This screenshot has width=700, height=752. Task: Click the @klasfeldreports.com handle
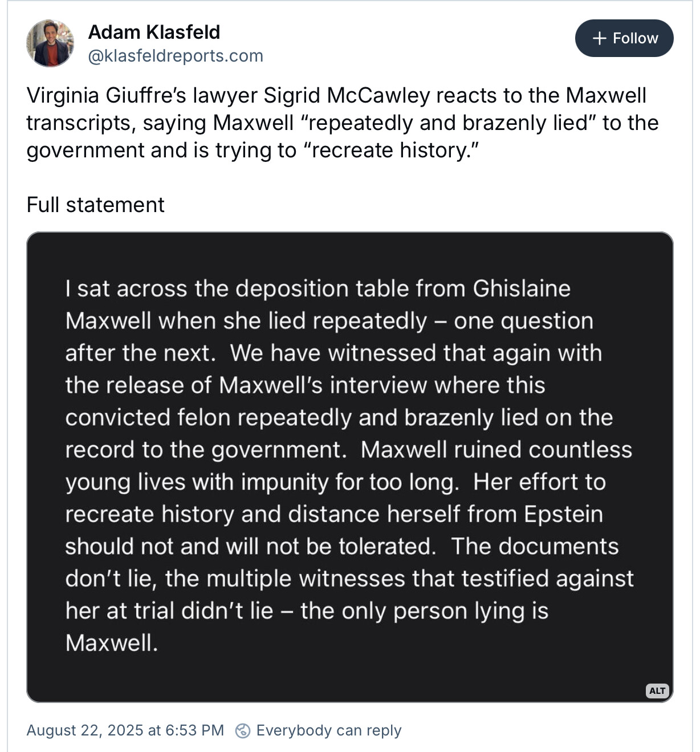pos(176,56)
